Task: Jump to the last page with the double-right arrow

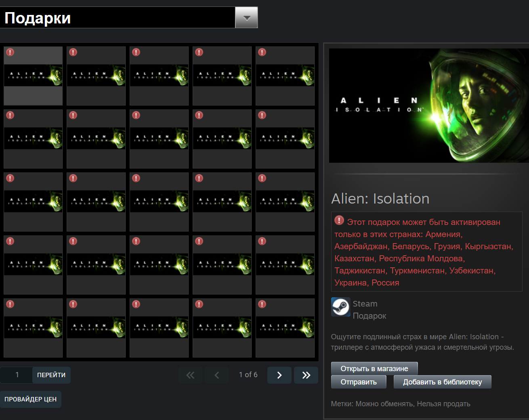Action: point(306,375)
